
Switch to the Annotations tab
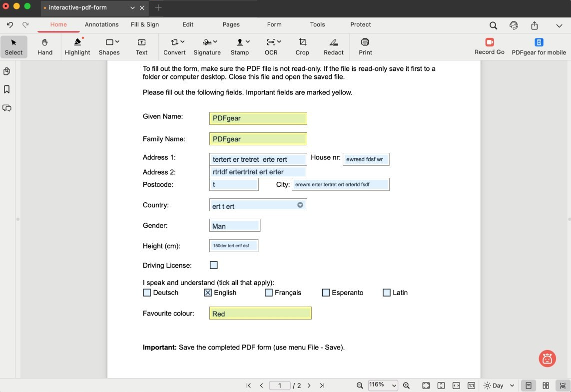coord(101,24)
